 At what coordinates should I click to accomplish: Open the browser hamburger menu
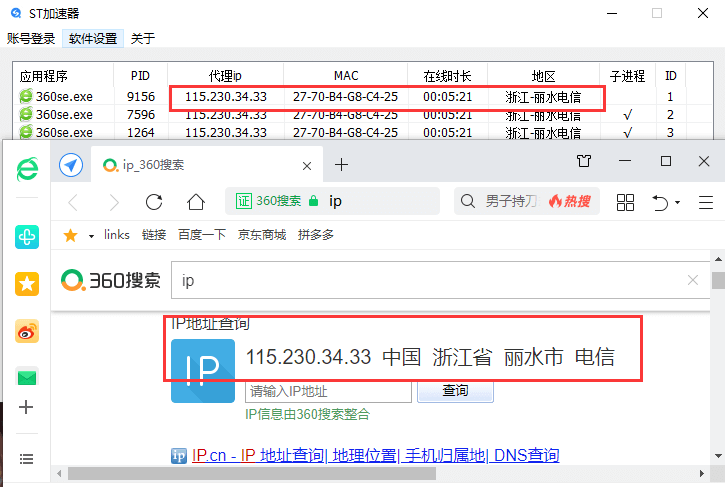pyautogui.click(x=706, y=202)
